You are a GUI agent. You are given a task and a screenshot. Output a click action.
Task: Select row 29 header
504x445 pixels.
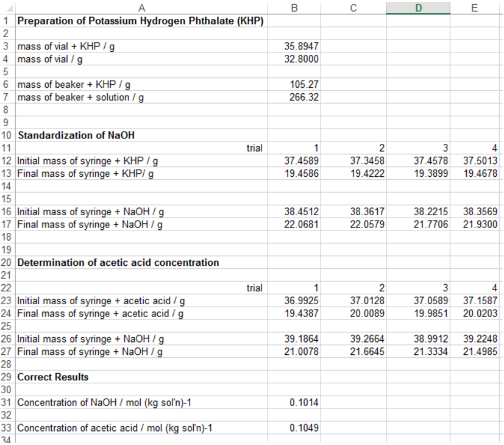7,377
